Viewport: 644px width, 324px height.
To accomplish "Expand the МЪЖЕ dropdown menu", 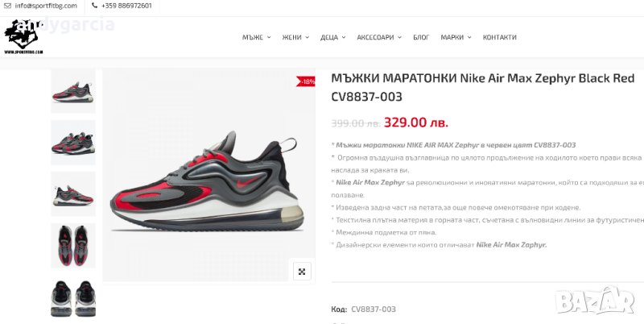I will pyautogui.click(x=256, y=37).
